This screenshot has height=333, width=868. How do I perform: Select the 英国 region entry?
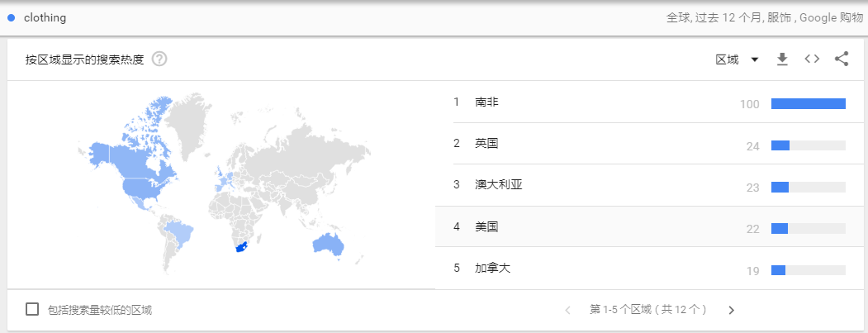click(650, 144)
